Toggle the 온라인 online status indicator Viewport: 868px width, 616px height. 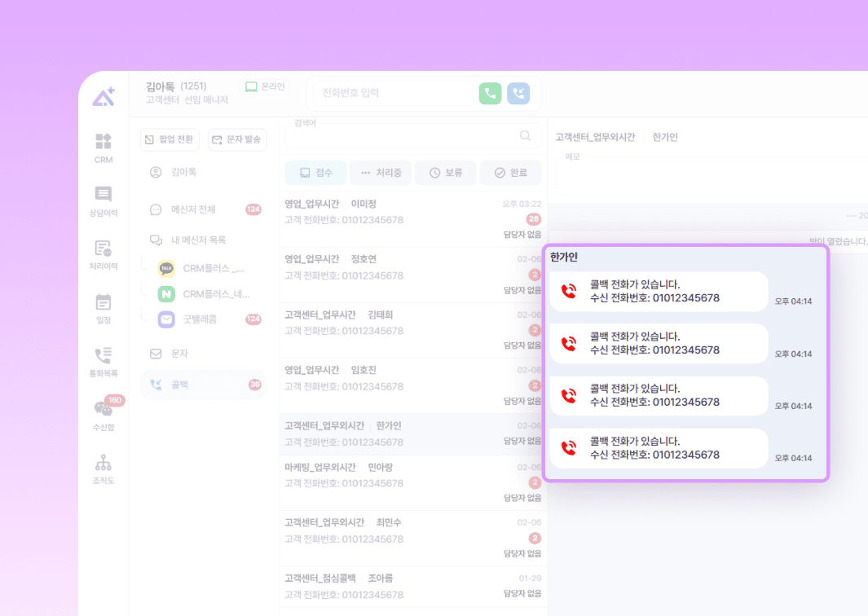(264, 86)
